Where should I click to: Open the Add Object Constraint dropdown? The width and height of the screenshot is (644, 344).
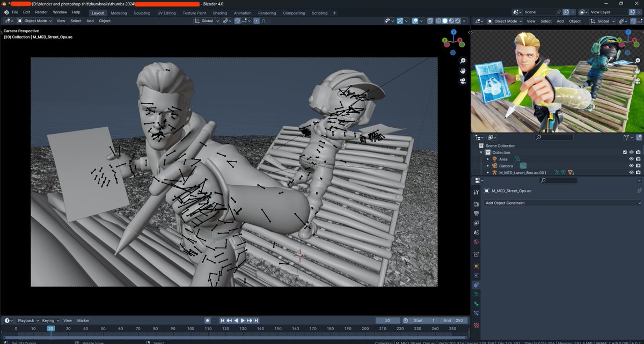pyautogui.click(x=562, y=203)
